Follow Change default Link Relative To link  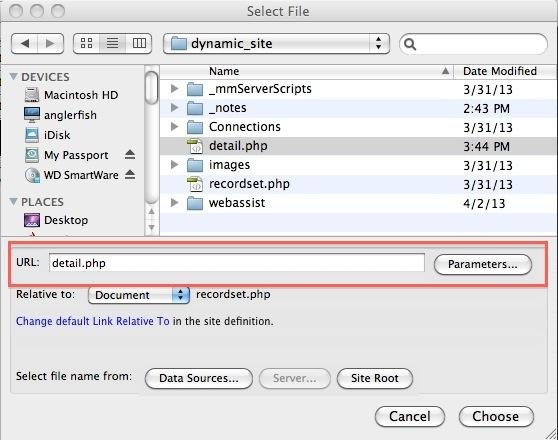tap(93, 321)
